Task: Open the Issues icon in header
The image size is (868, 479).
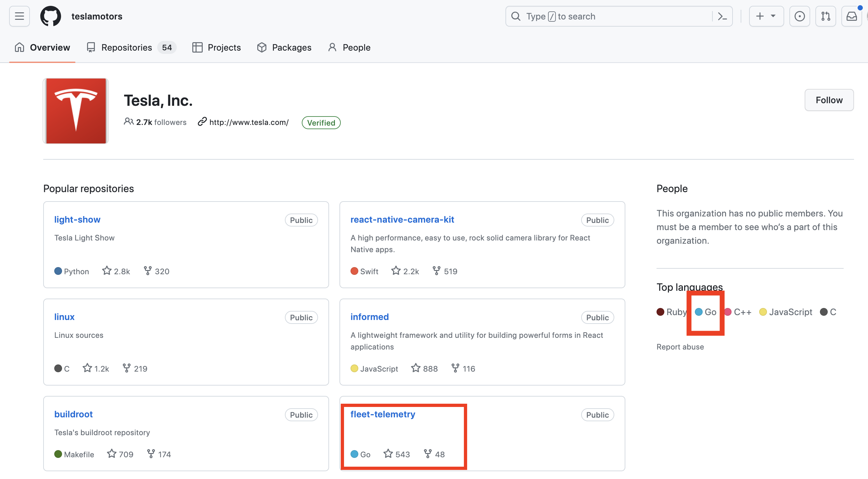Action: click(x=799, y=16)
